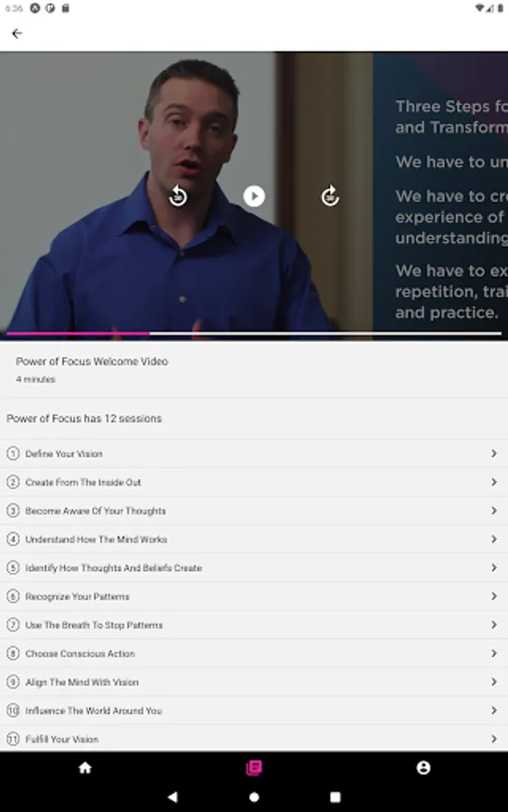Tap the Android back navigation button
This screenshot has width=508, height=812.
click(173, 797)
